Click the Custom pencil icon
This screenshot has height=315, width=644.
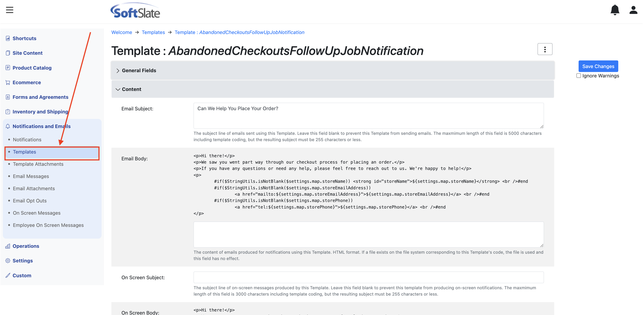click(8, 276)
